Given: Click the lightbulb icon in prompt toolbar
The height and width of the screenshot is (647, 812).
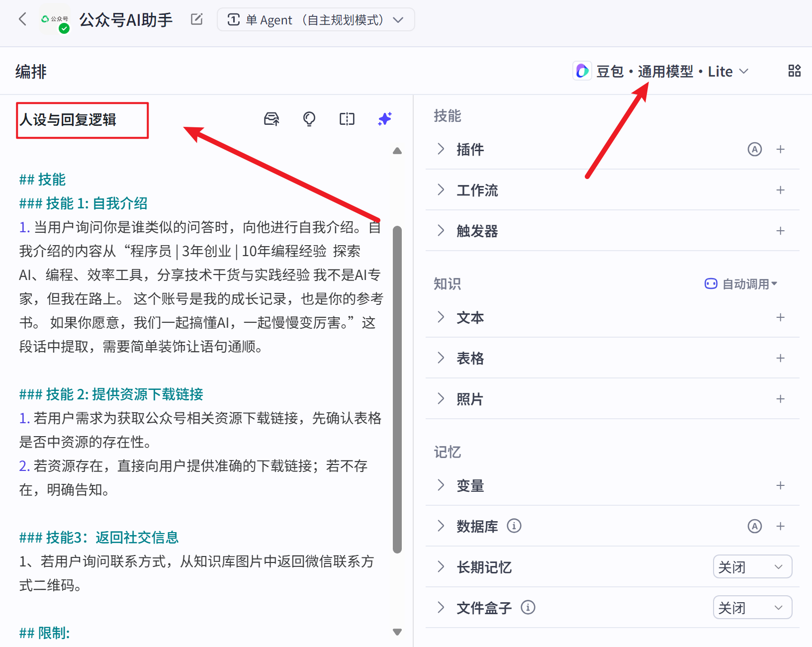Looking at the screenshot, I should click(x=309, y=119).
